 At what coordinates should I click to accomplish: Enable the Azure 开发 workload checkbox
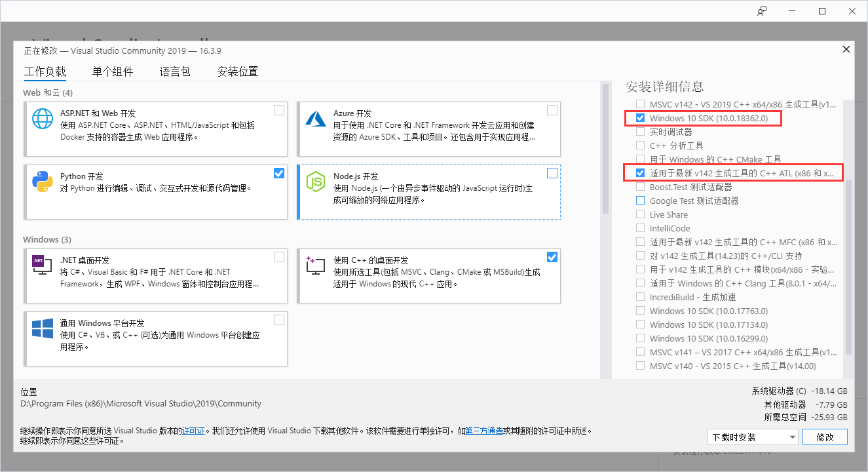point(552,110)
